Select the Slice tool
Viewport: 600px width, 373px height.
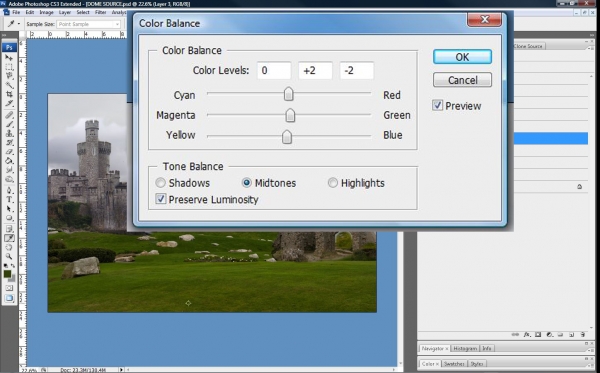click(9, 103)
